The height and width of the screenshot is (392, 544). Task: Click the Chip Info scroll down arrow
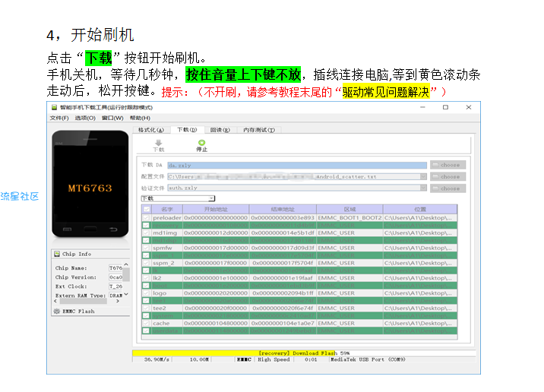pyautogui.click(x=126, y=294)
